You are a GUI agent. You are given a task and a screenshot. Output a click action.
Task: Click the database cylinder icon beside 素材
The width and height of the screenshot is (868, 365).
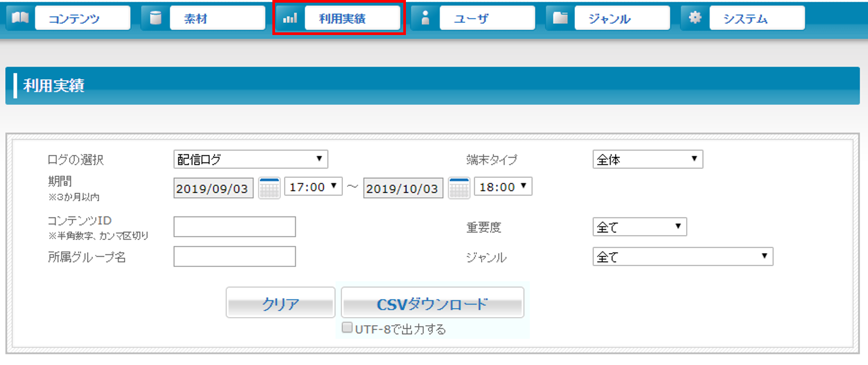pyautogui.click(x=155, y=18)
